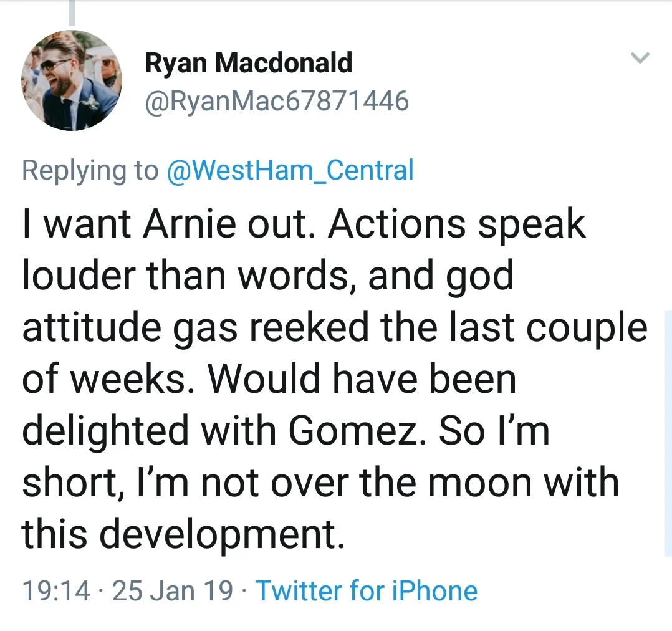Click the 19:14 timestamp
The image size is (672, 631).
(56, 590)
